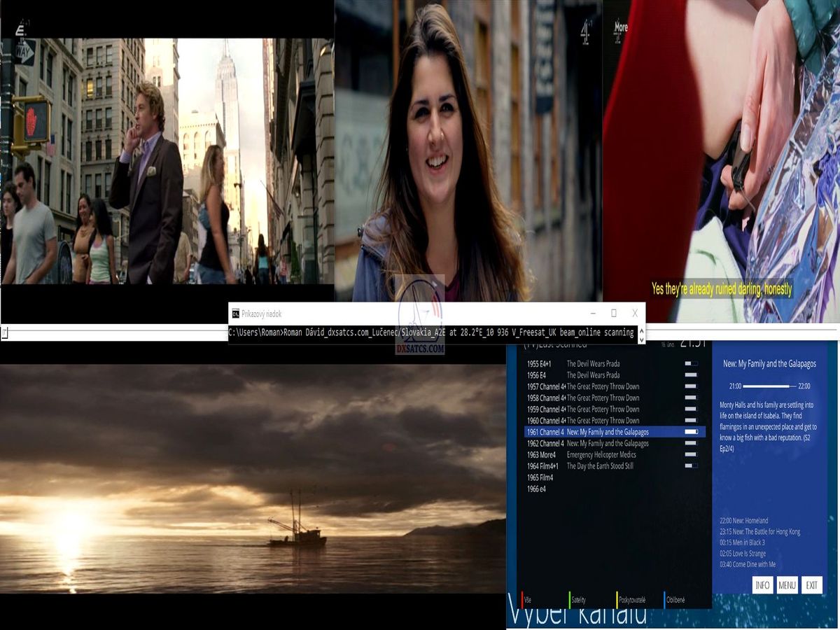Viewport: 840px width, 630px height.
Task: Click the 21:00–22:00 programme progress bar
Action: pos(769,386)
